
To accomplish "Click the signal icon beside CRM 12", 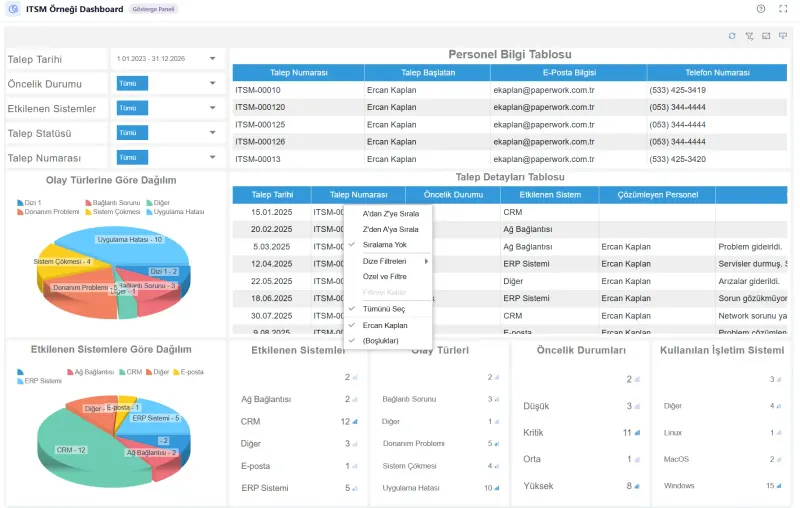I will tap(355, 421).
